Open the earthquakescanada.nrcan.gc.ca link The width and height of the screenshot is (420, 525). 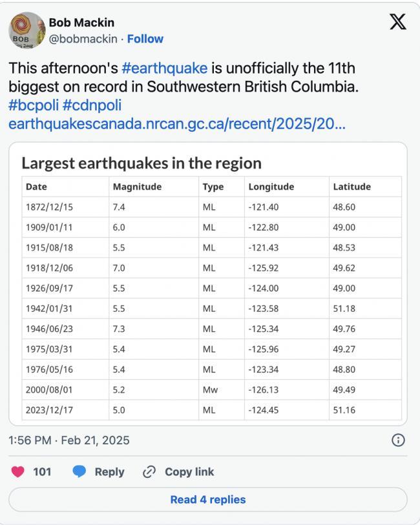[176, 123]
